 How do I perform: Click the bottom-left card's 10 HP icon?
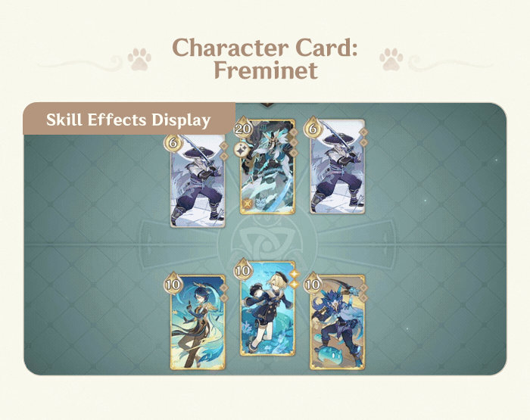coord(173,284)
